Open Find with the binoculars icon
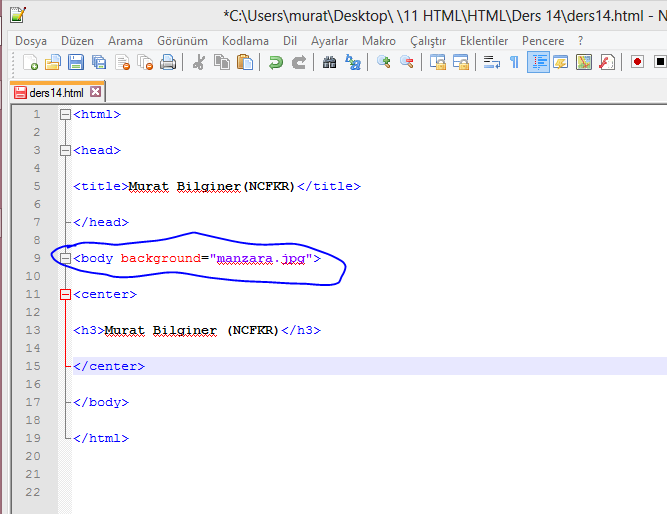Image resolution: width=667 pixels, height=514 pixels. tap(329, 62)
